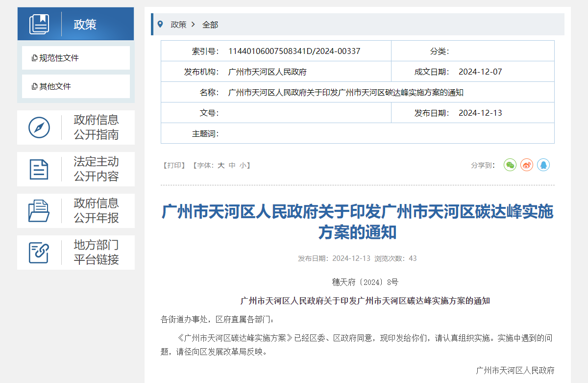Click the WeChat share icon
Screen dimensions: 588x383
[x=510, y=165]
